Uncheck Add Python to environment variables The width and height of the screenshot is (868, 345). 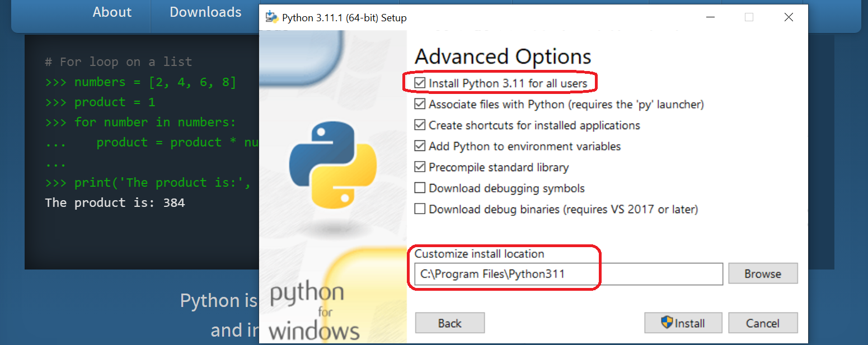(x=420, y=146)
